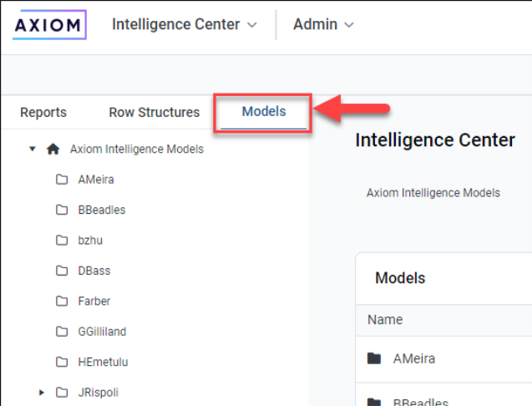Click the Name column header
Screen dimensions: 532x406
click(x=385, y=320)
